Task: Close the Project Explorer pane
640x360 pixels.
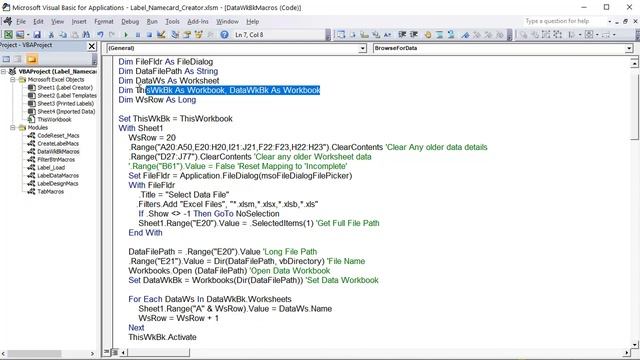Action: [x=92, y=47]
